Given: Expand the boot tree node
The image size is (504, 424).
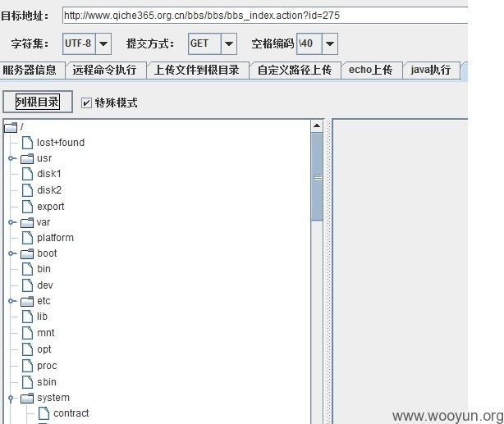Looking at the screenshot, I should click(11, 253).
